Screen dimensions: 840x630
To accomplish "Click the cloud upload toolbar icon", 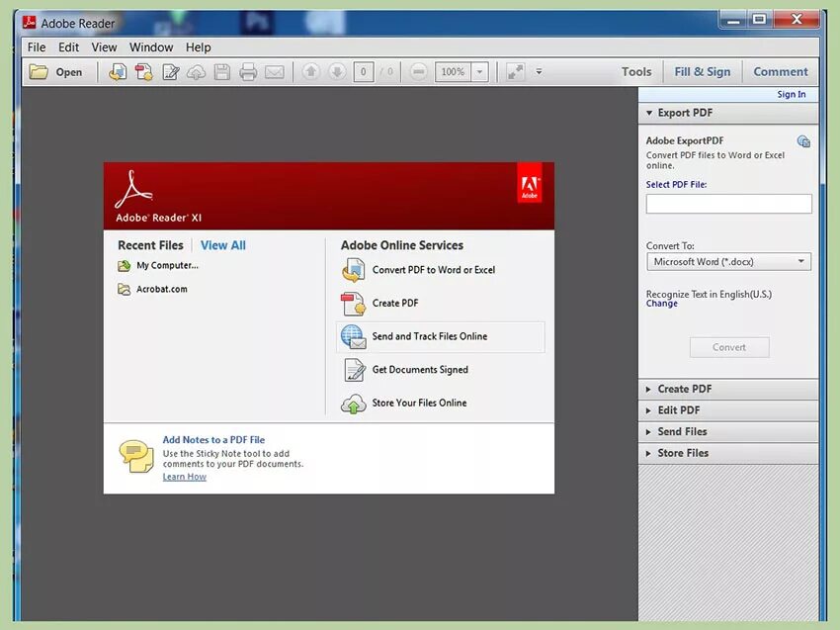I will coord(196,72).
